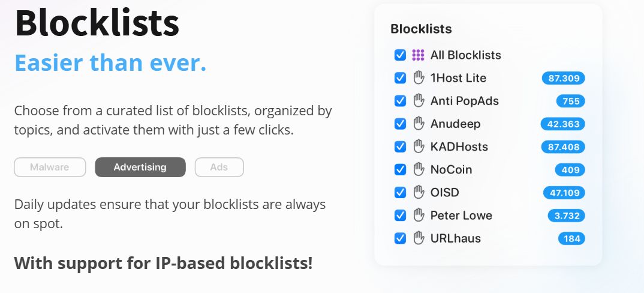Click the Peter Lowe list label
This screenshot has width=644, height=293.
point(461,215)
